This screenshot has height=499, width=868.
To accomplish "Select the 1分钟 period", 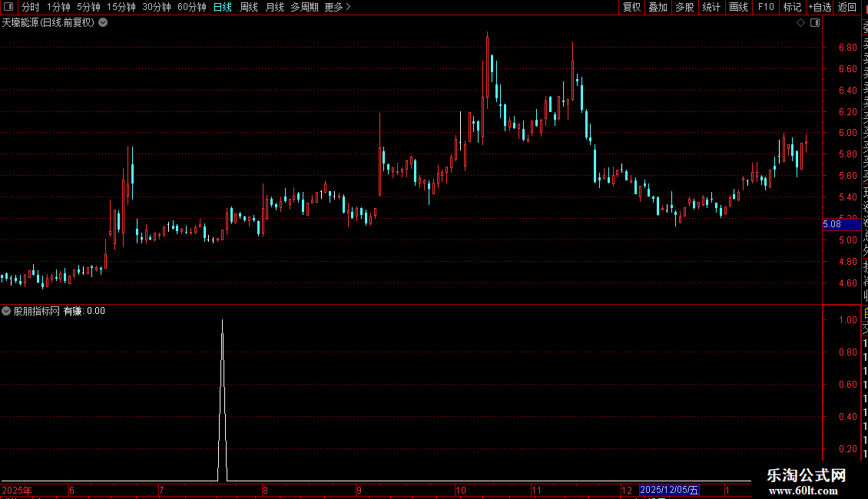I will tap(58, 7).
